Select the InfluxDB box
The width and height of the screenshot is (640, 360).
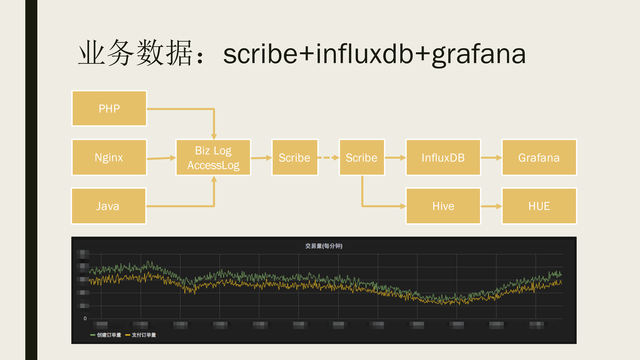[x=443, y=158]
